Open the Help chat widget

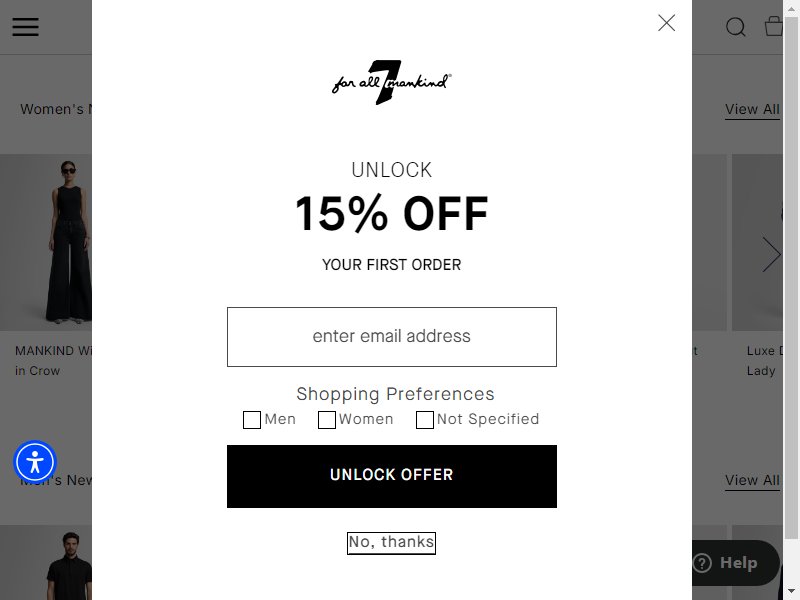click(735, 563)
